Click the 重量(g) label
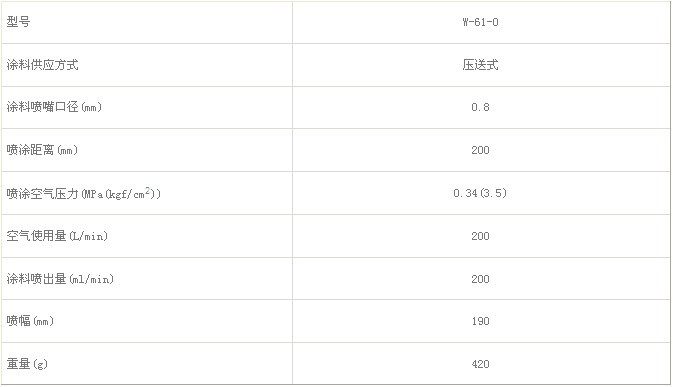Viewport: 673px width, 387px height. coord(27,363)
